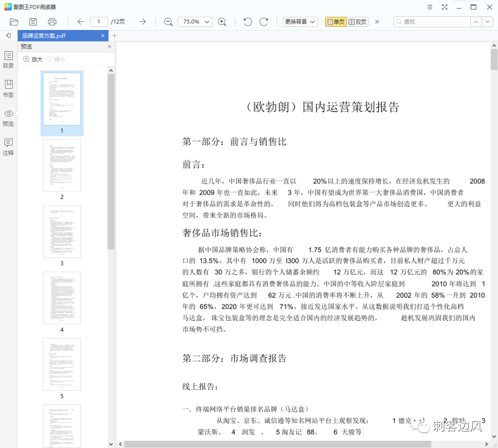Screen dimensions: 498x448
Task: Maximize the PDF reader window
Action: [x=473, y=7]
